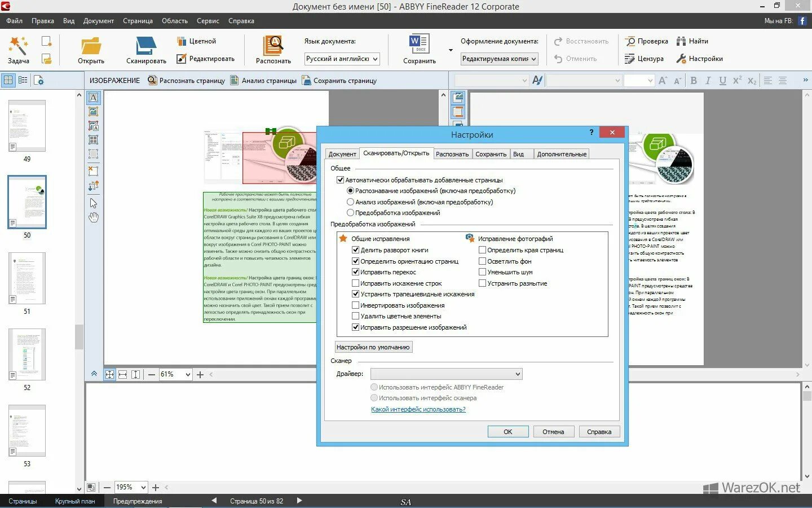Apply bold formatting in text toolbar

coord(694,81)
